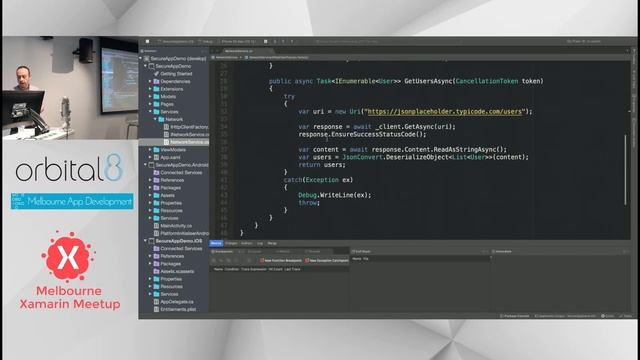This screenshot has width=640, height=360.
Task: Select Packages folder in iOS project
Action: 171,264
